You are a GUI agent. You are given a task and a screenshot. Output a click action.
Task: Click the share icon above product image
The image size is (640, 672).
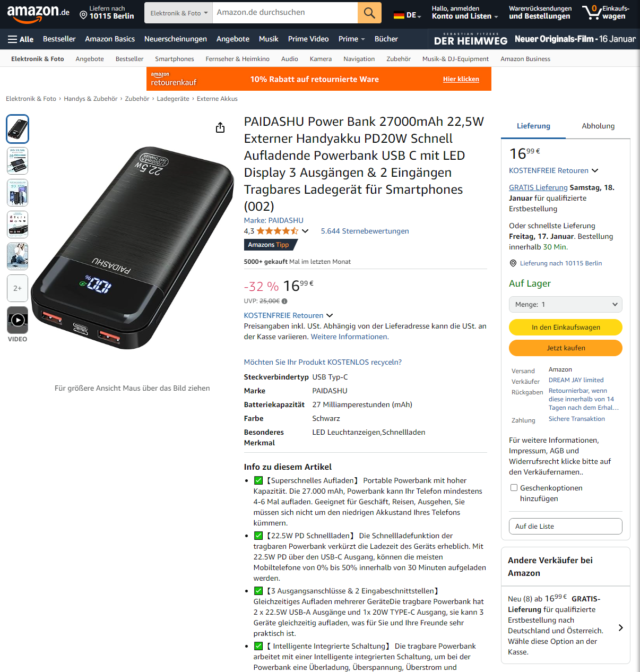click(x=220, y=127)
